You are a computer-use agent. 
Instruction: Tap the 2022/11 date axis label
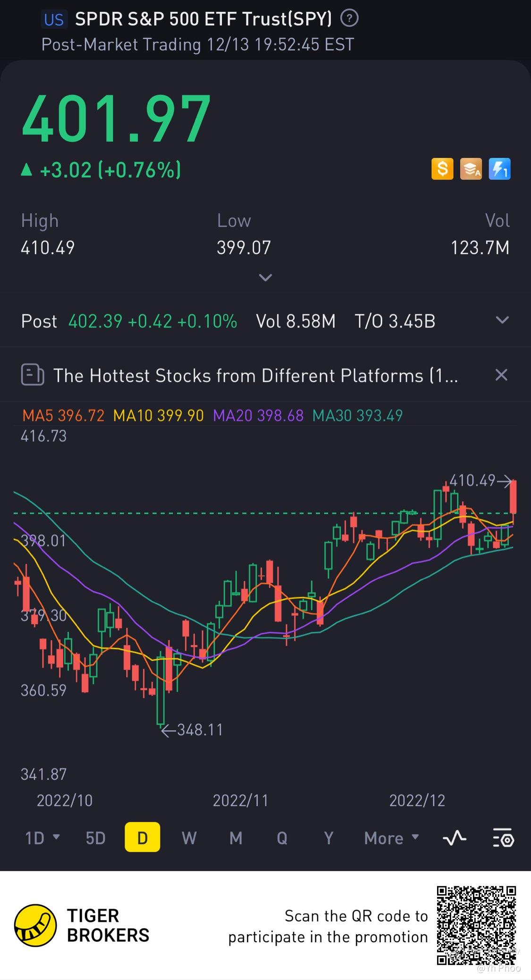coord(240,801)
